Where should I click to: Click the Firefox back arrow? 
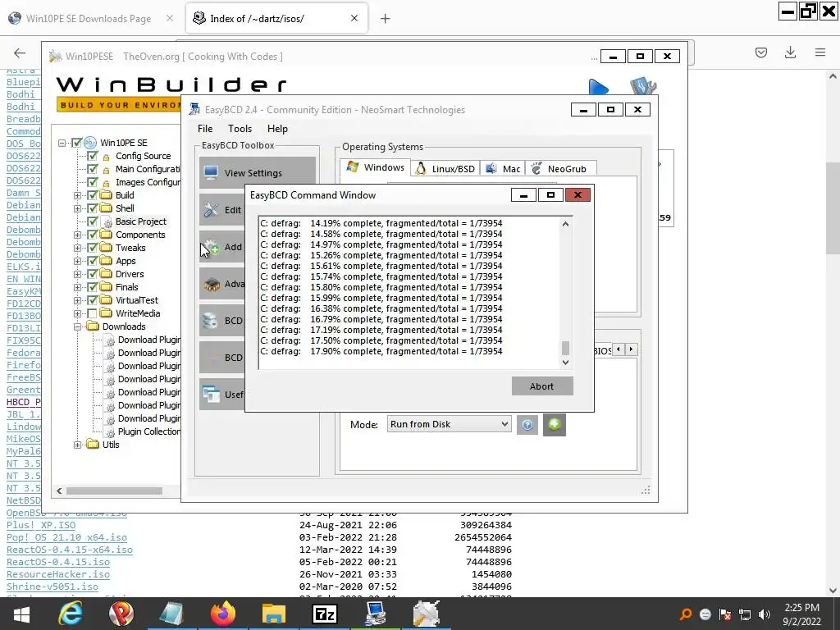coord(20,52)
